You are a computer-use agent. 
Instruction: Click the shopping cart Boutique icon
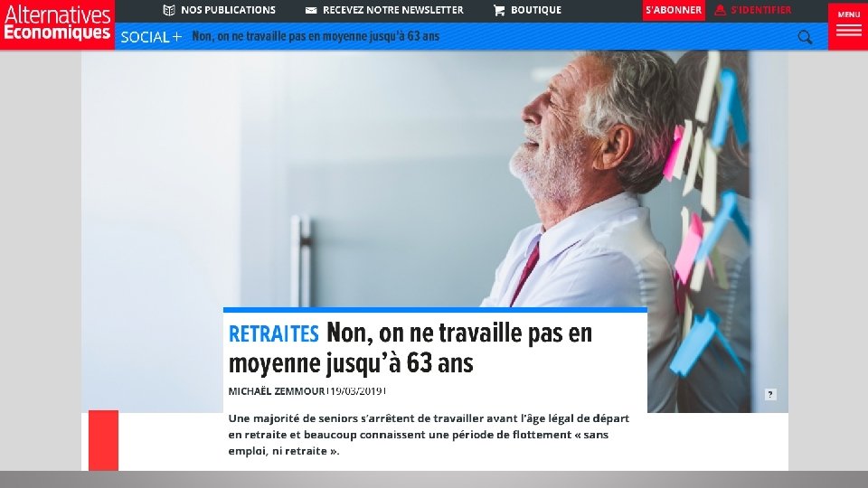499,10
